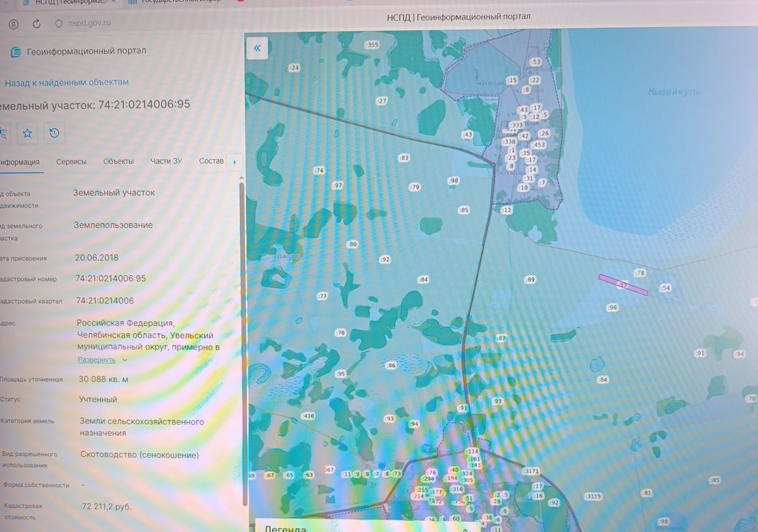The width and height of the screenshot is (758, 532).
Task: Select the highlighted purple parcel :95 on map
Action: (x=623, y=285)
